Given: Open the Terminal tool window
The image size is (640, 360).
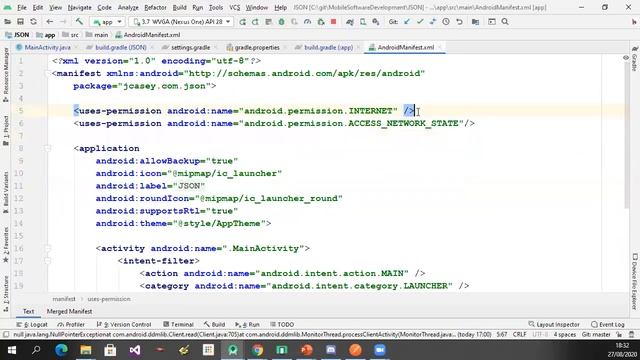Looking at the screenshot, I should 178,324.
